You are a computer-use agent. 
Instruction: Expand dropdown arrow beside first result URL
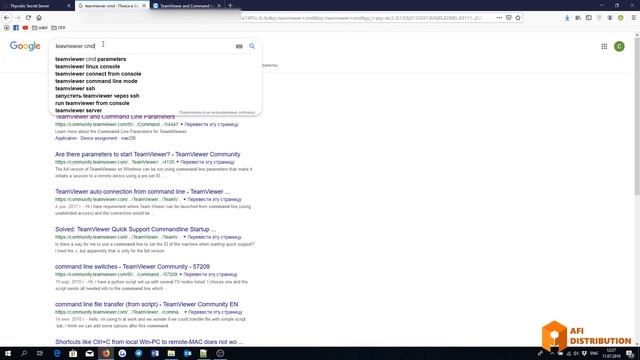182,124
